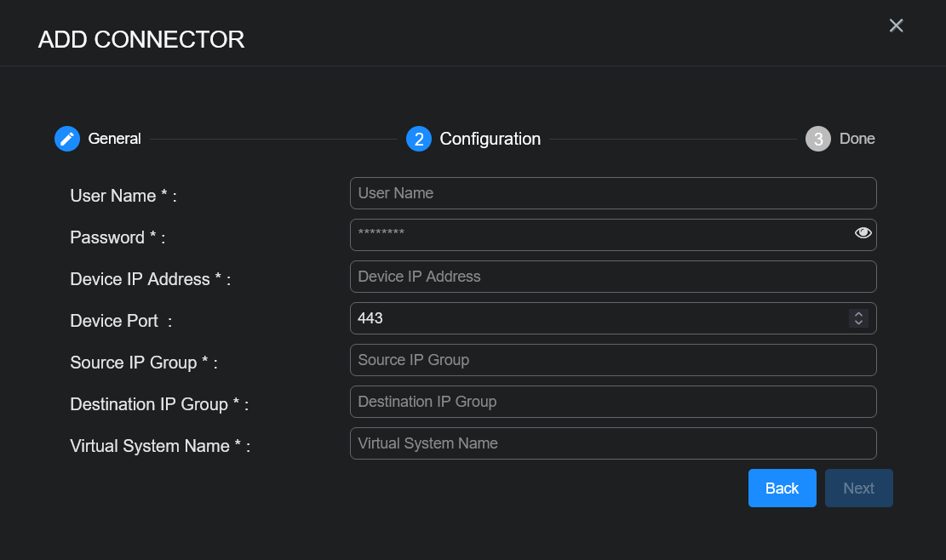Select the Configuration step label
Image resolution: width=946 pixels, height=560 pixels.
pos(490,139)
